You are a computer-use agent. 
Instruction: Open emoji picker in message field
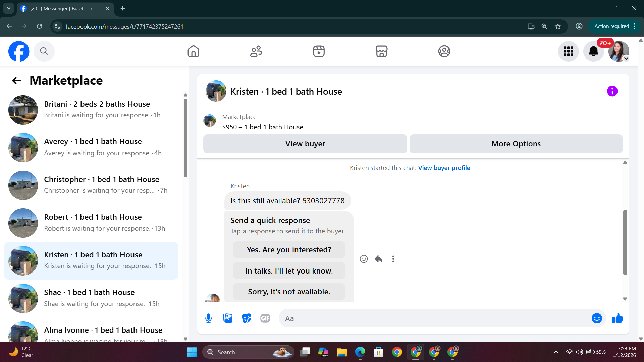(596, 318)
